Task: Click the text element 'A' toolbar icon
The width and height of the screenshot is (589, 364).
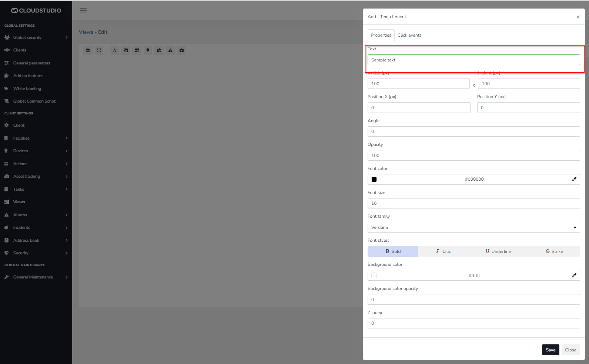Action: tap(115, 51)
